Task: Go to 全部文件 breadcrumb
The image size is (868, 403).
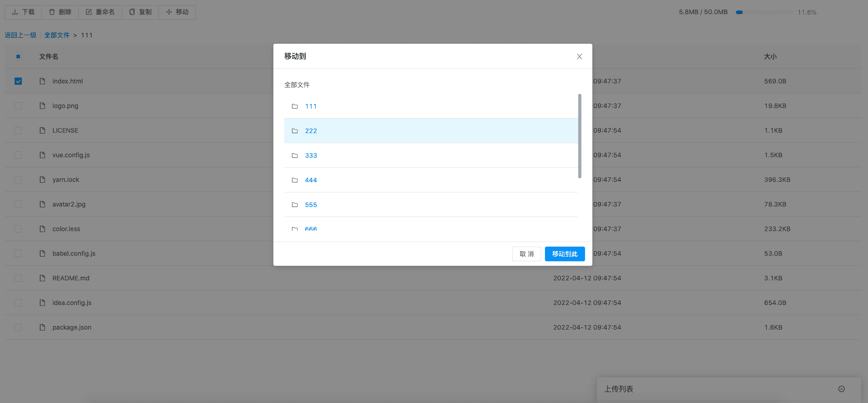Action: coord(57,35)
